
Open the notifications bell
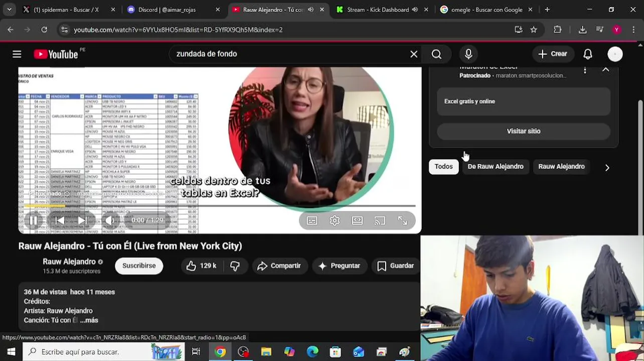[x=588, y=54]
